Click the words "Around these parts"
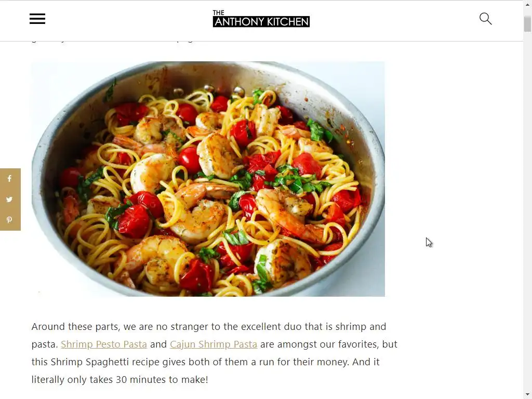This screenshot has width=532, height=399. point(75,326)
